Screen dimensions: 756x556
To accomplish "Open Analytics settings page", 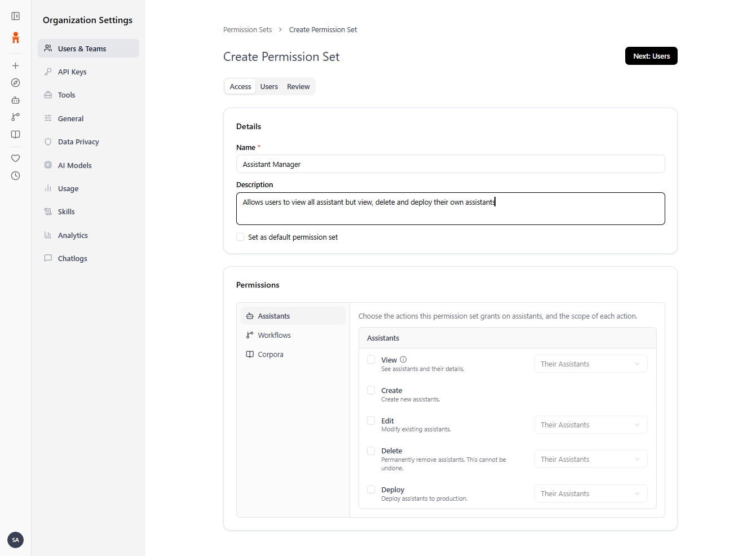I will (89, 235).
